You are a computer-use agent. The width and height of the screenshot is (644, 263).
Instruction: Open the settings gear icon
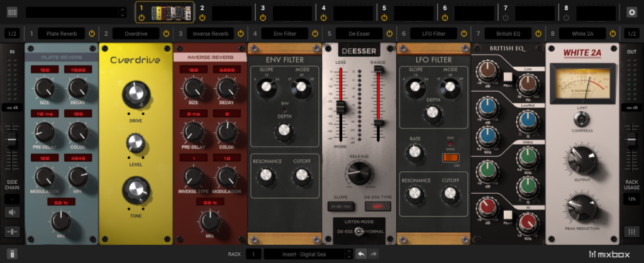tap(631, 13)
